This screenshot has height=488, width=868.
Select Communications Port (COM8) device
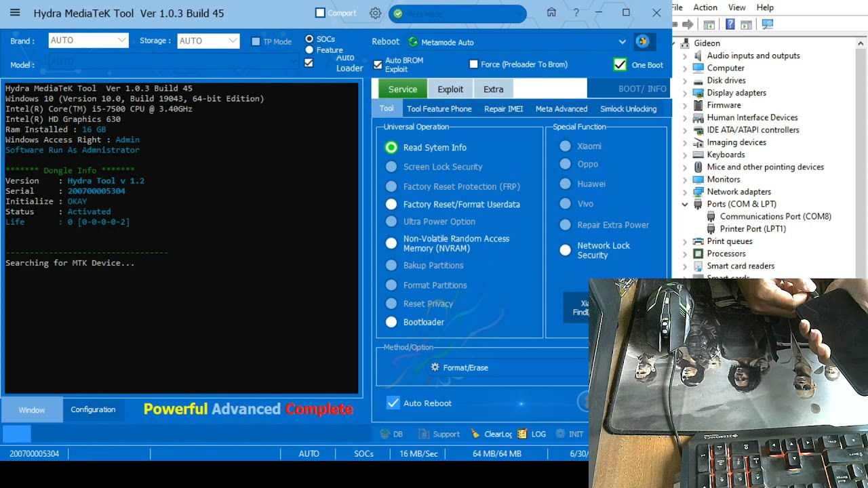pyautogui.click(x=776, y=216)
